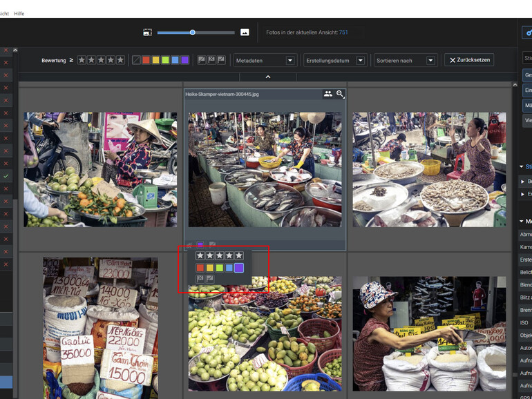This screenshot has height=399, width=532.
Task: Give the photo five stars in popup
Action: 239,255
